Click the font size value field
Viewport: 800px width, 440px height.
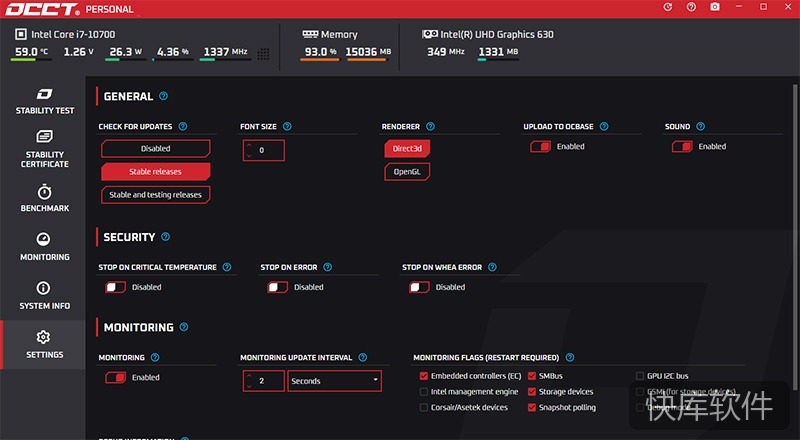[264, 151]
